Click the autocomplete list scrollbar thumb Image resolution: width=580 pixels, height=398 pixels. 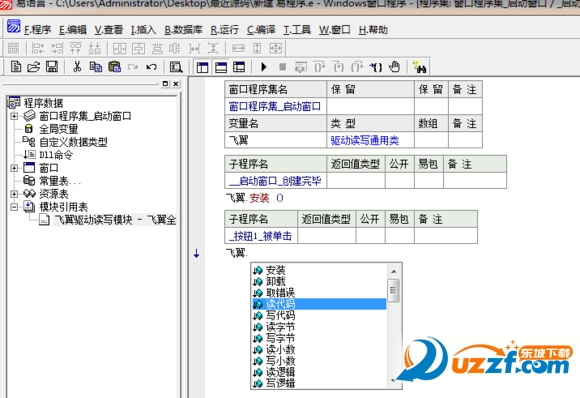coord(393,290)
